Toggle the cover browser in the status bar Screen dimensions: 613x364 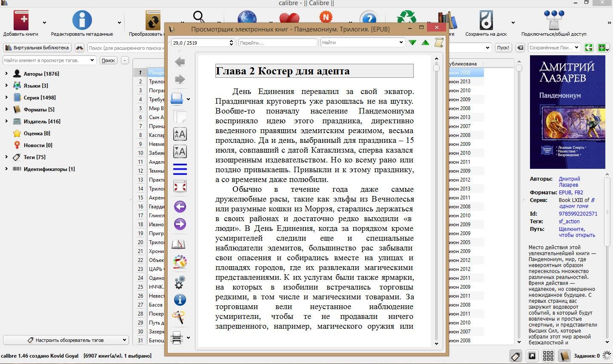pos(532,356)
